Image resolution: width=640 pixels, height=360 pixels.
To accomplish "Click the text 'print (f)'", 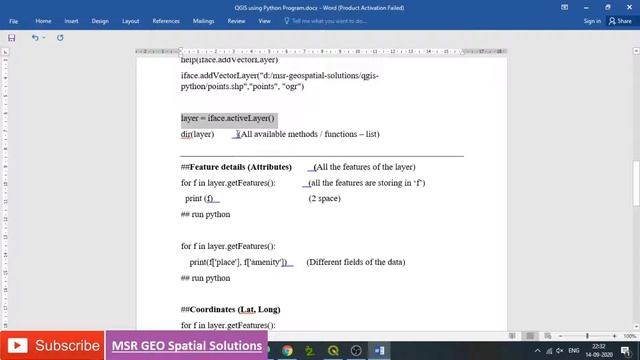I will point(199,198).
